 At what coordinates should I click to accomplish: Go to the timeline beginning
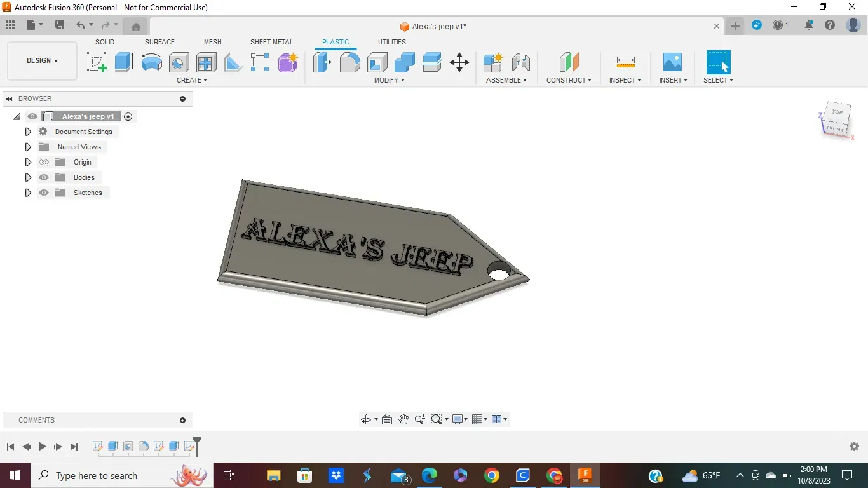pyautogui.click(x=10, y=447)
